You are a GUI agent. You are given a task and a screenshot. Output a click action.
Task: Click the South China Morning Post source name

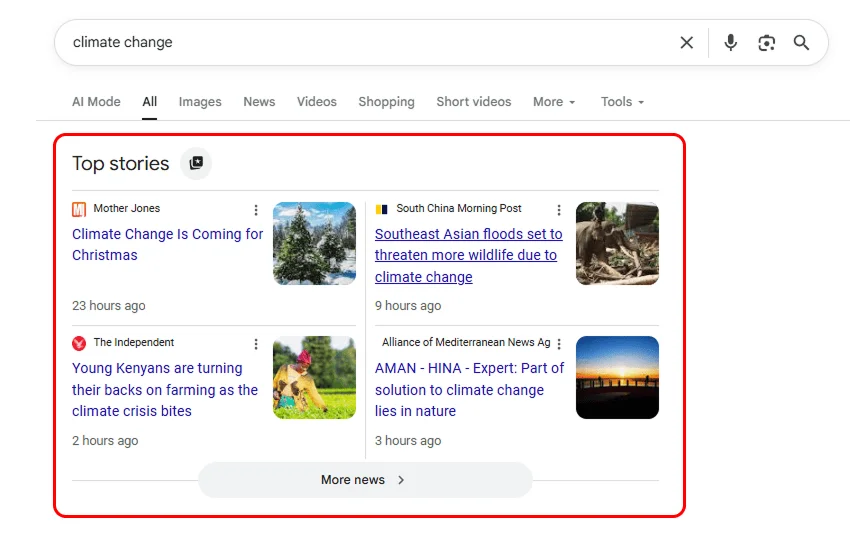pyautogui.click(x=459, y=208)
